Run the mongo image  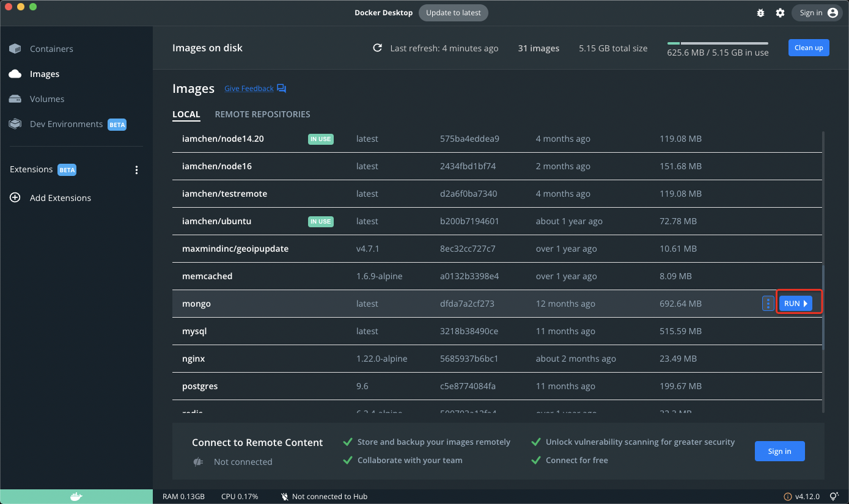pos(796,304)
